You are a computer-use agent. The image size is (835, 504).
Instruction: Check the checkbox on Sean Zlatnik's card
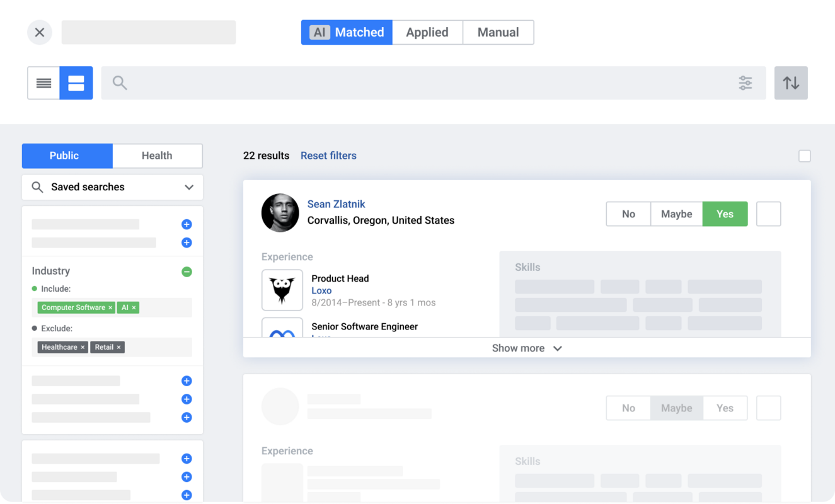[768, 214]
